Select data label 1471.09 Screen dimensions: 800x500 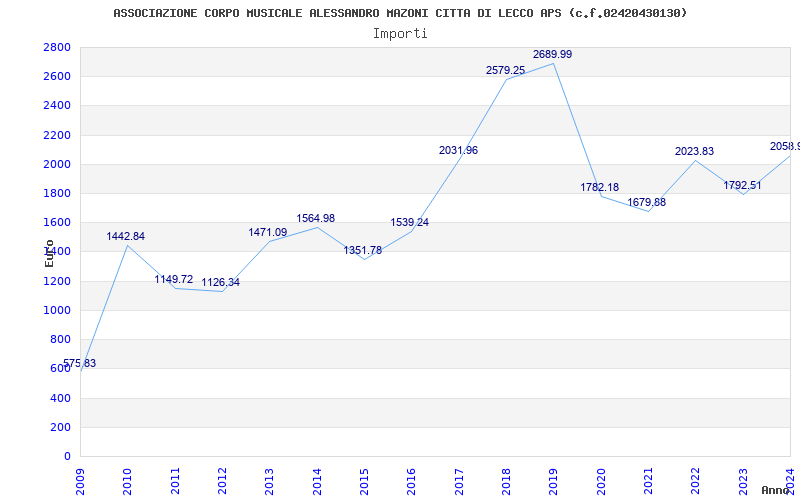(x=268, y=232)
